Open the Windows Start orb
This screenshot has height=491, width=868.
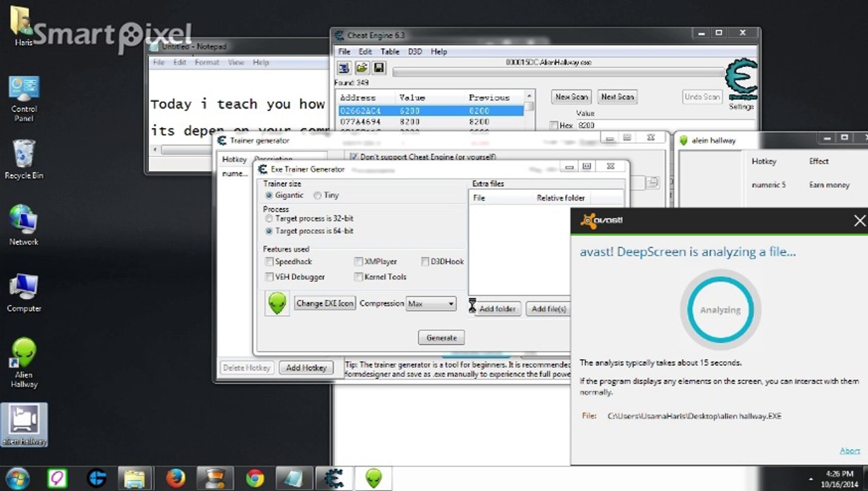[17, 478]
